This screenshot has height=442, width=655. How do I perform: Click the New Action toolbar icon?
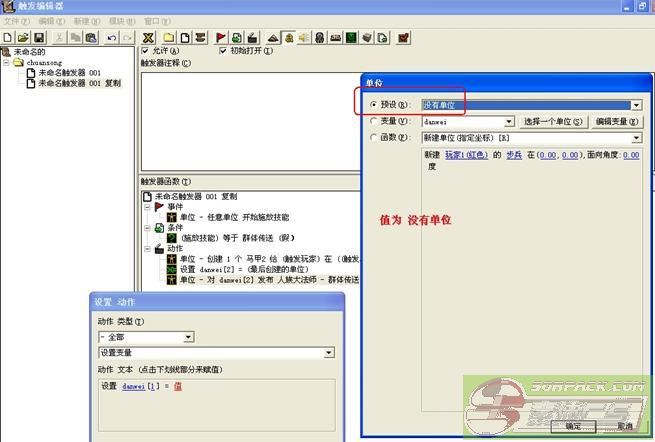pos(253,37)
